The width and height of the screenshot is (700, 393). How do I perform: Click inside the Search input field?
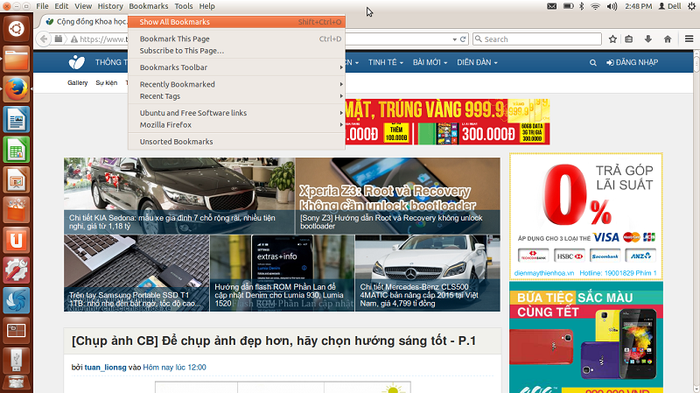[537, 39]
